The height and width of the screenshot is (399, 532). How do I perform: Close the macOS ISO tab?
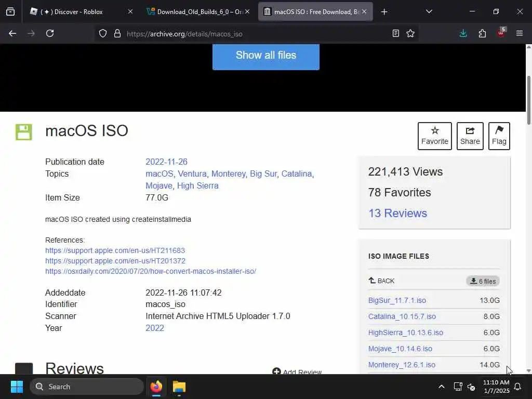pyautogui.click(x=364, y=12)
